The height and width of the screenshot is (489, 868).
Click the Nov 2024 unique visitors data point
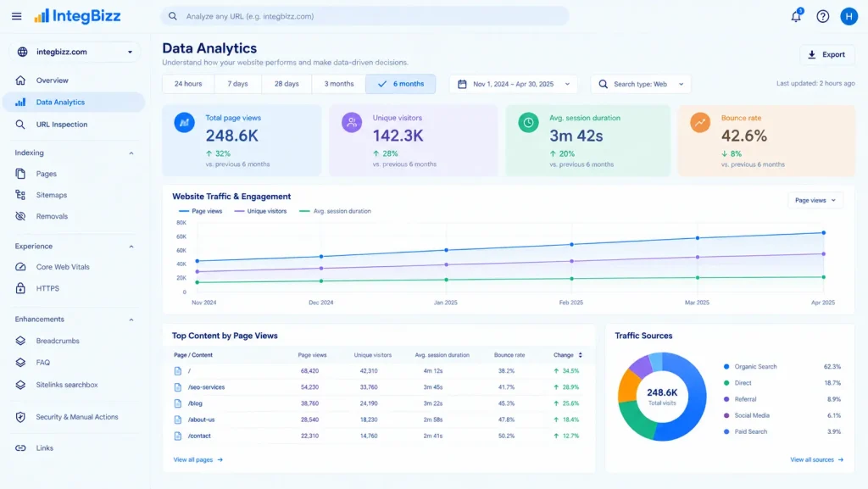click(198, 271)
